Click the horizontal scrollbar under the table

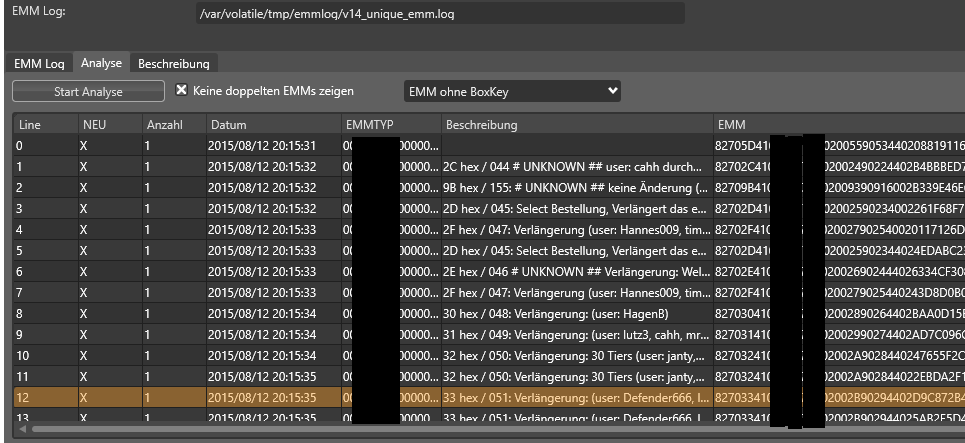click(x=400, y=430)
